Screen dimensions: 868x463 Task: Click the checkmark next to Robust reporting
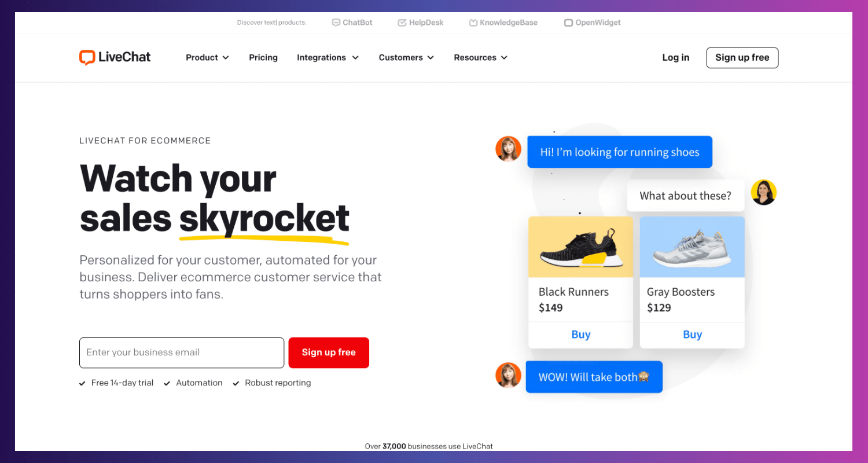pyautogui.click(x=236, y=383)
